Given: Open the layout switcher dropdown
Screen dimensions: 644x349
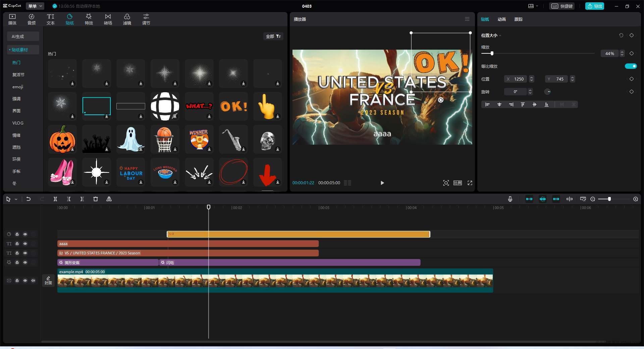Looking at the screenshot, I should [x=533, y=6].
